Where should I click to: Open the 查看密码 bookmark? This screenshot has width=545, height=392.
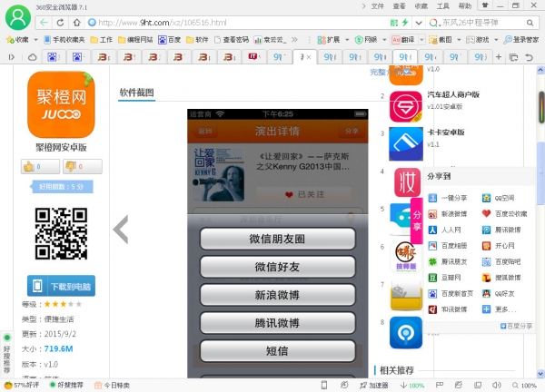click(232, 40)
